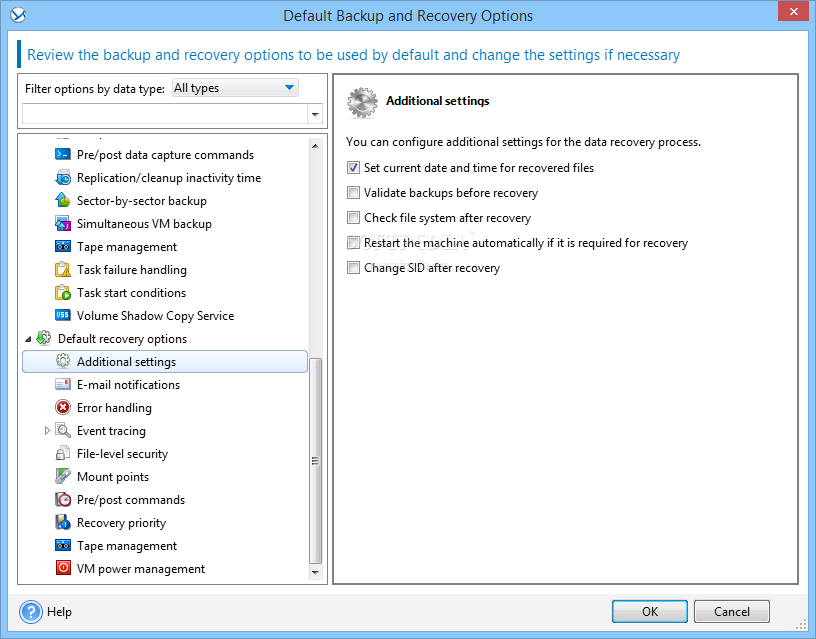Click the Replication/cleanup inactivity time icon
Screen dimensions: 816x639
tap(63, 177)
